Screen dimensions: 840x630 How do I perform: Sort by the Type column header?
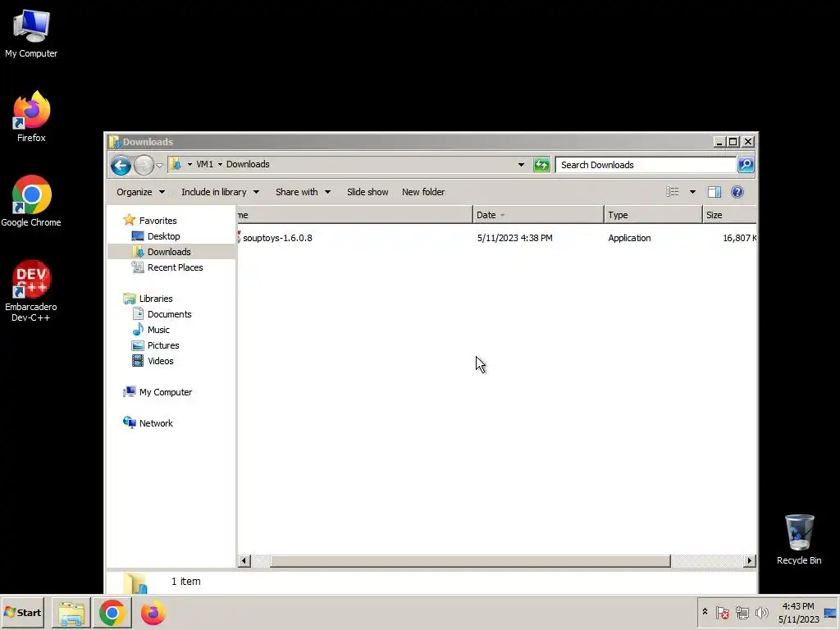click(652, 215)
